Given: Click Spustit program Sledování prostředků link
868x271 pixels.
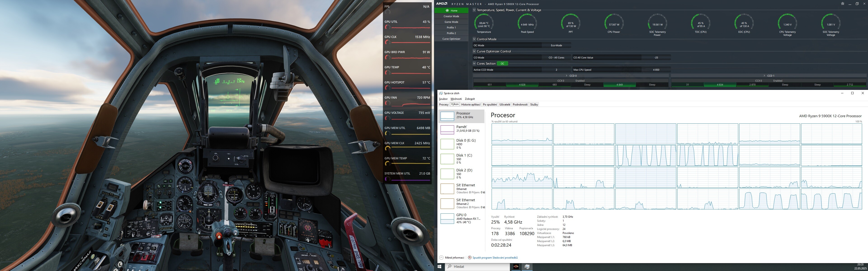Looking at the screenshot, I should (x=495, y=257).
